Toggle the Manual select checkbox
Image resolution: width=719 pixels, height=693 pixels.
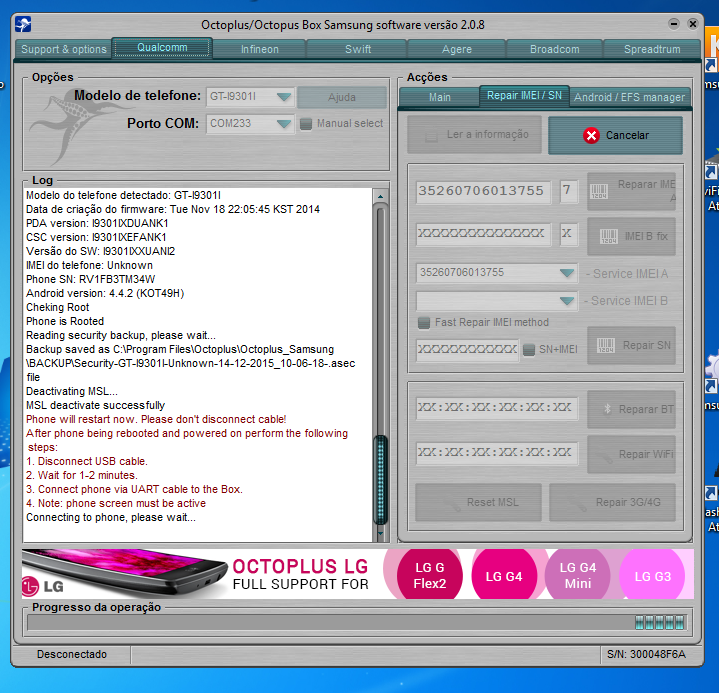tap(306, 123)
